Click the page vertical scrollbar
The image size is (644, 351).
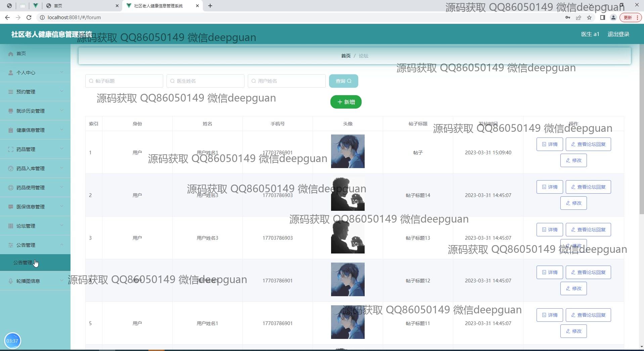point(641,134)
